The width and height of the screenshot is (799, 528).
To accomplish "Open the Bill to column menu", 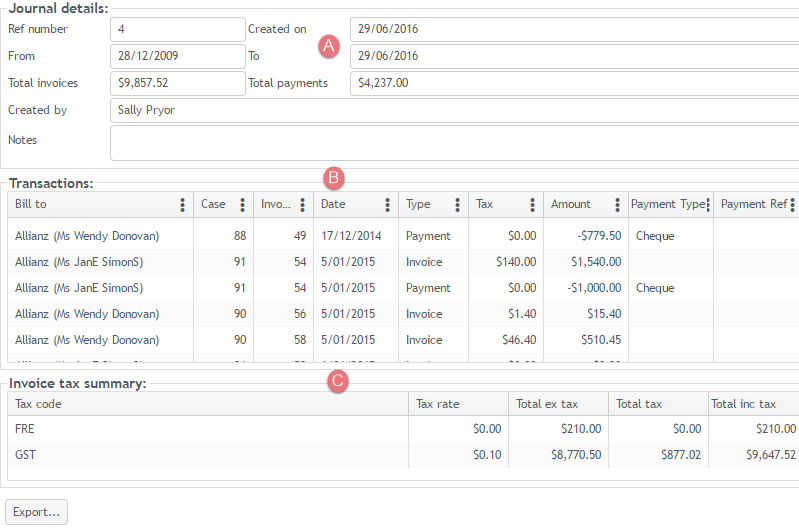I will (182, 205).
